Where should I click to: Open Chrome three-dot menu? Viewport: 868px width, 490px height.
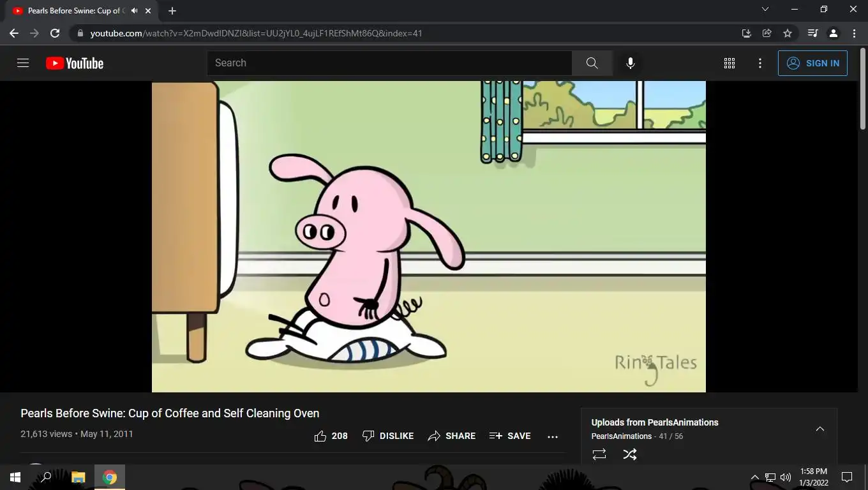(854, 33)
